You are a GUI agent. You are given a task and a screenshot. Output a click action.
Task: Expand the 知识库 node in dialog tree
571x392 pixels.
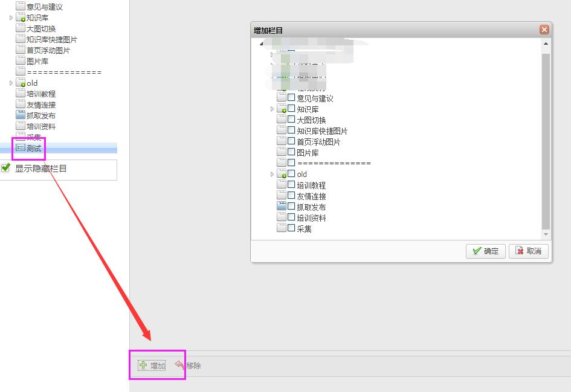coord(272,109)
